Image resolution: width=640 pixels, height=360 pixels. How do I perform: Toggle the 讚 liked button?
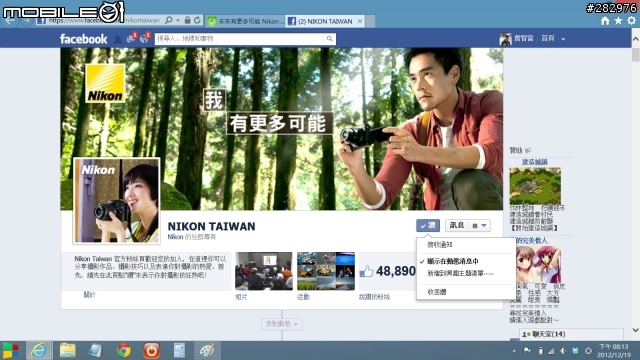point(428,225)
